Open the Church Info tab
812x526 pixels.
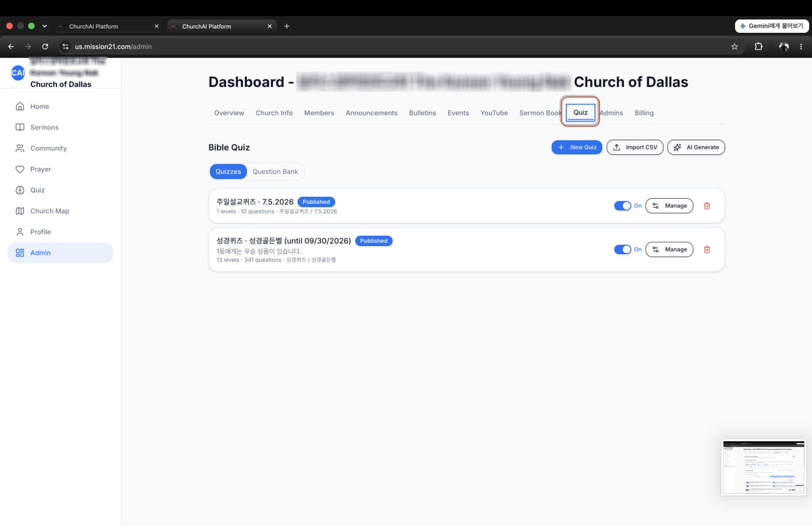pyautogui.click(x=274, y=113)
